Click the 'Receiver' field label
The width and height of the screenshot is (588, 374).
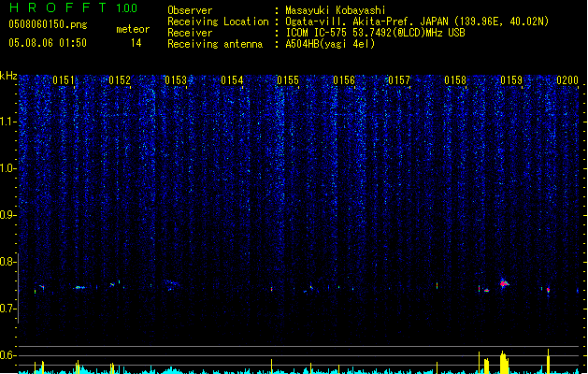[190, 33]
